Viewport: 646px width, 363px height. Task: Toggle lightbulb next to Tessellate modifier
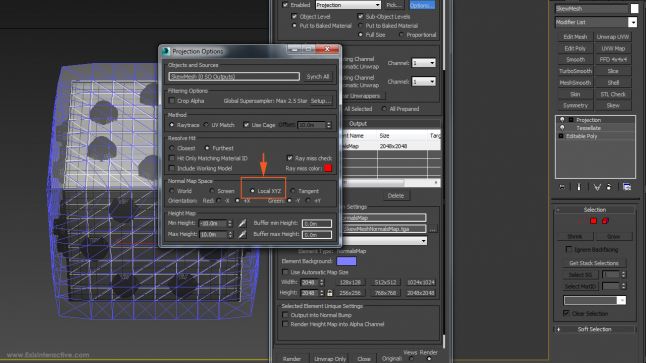[x=562, y=128]
